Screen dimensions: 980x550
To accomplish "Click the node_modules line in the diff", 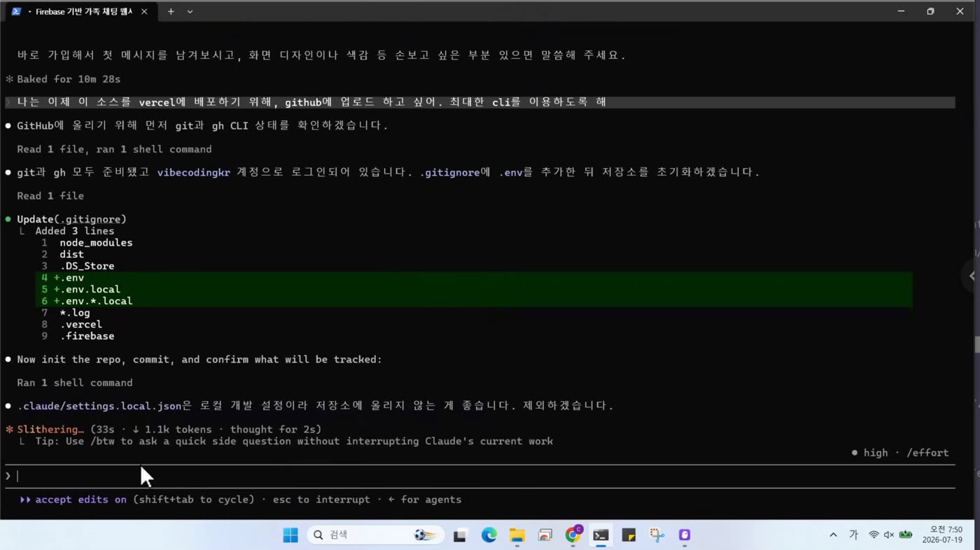I will [96, 243].
